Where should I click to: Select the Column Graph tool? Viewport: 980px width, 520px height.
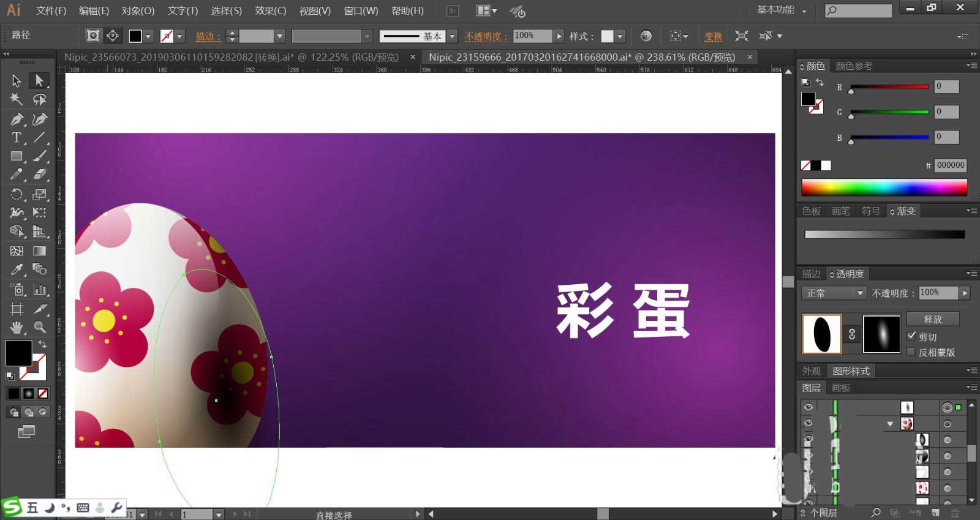(40, 289)
